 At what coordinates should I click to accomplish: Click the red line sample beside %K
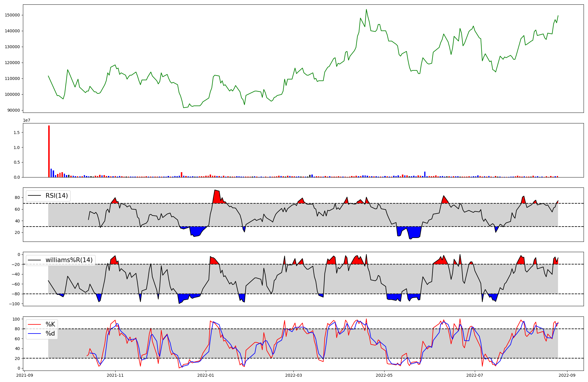[34, 324]
